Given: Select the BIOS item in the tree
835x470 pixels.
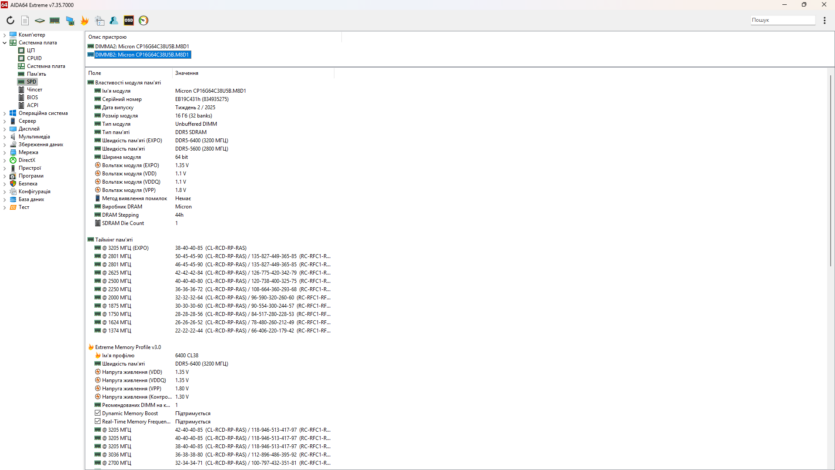Looking at the screenshot, I should coord(32,97).
